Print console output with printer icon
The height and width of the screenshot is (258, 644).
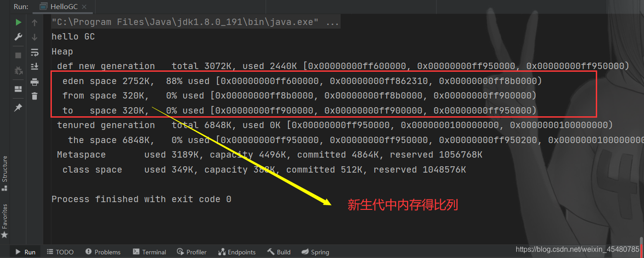pos(35,82)
